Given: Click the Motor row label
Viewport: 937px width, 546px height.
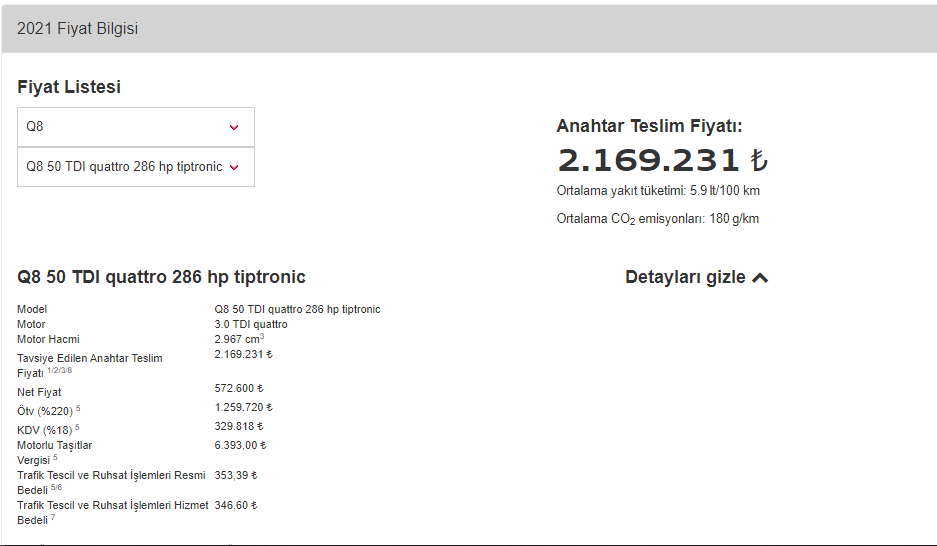Looking at the screenshot, I should click(x=31, y=324).
